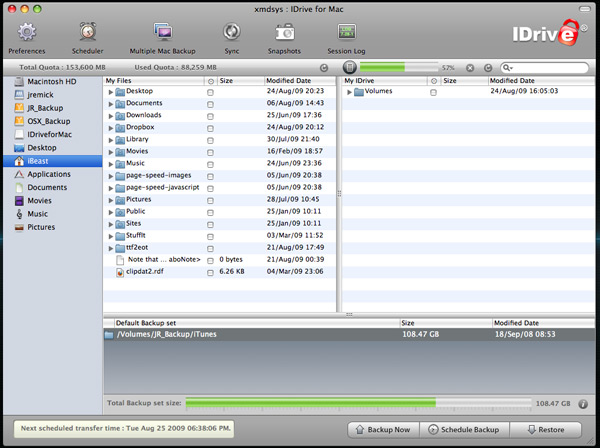
Task: Check the clipdat2.rdf file checkbox
Action: point(210,273)
